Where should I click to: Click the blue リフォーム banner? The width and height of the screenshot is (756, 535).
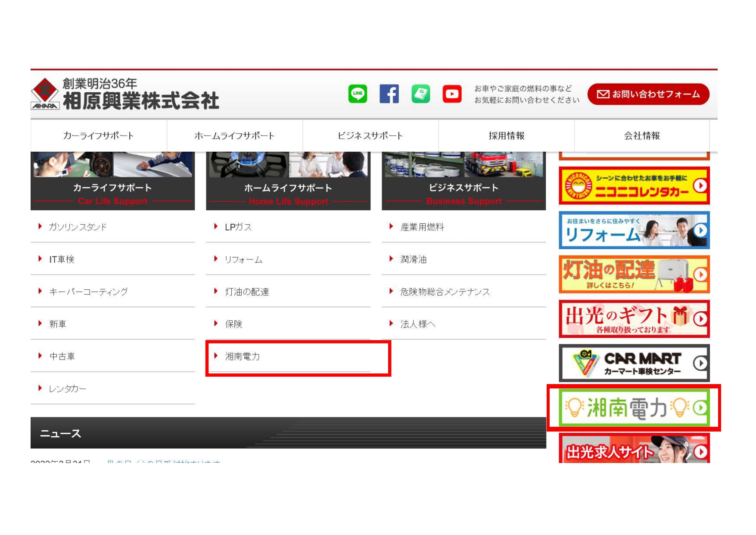[634, 230]
